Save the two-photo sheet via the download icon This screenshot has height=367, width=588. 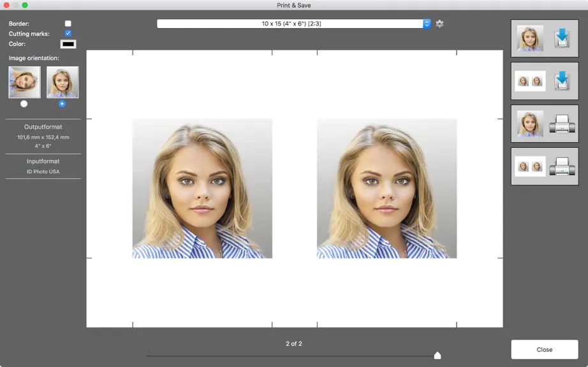(x=562, y=81)
